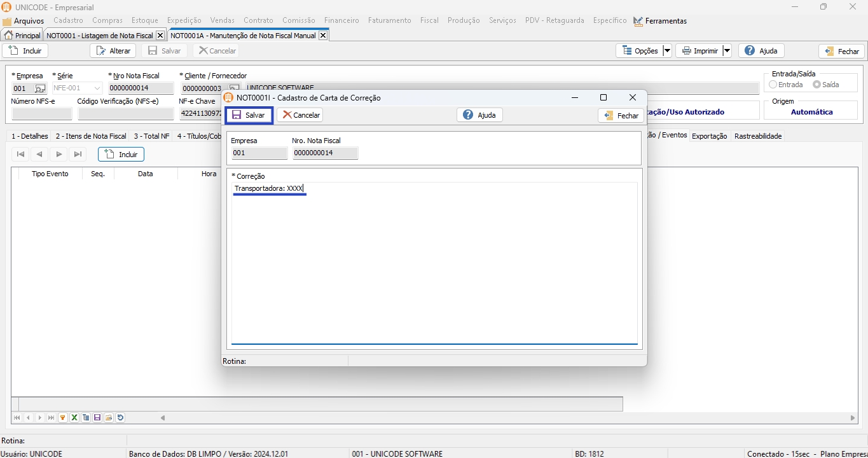Open the Financeiro menu
Image resolution: width=868 pixels, height=458 pixels.
(x=341, y=20)
